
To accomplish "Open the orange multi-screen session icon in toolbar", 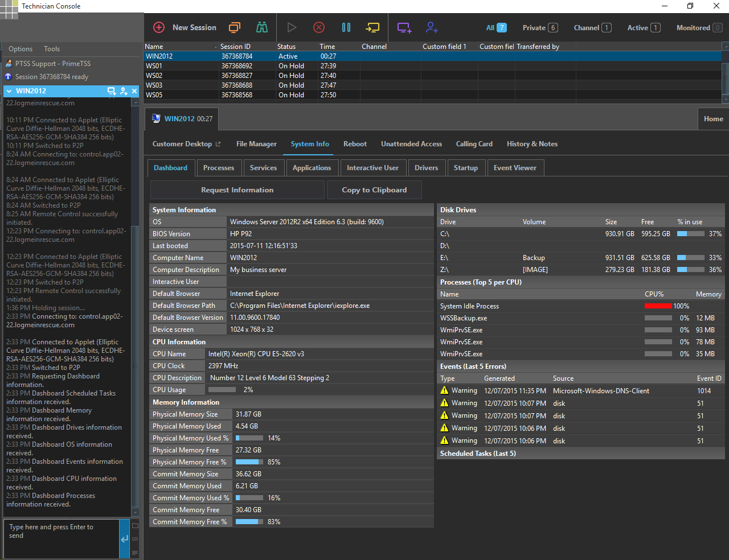I will click(x=234, y=27).
